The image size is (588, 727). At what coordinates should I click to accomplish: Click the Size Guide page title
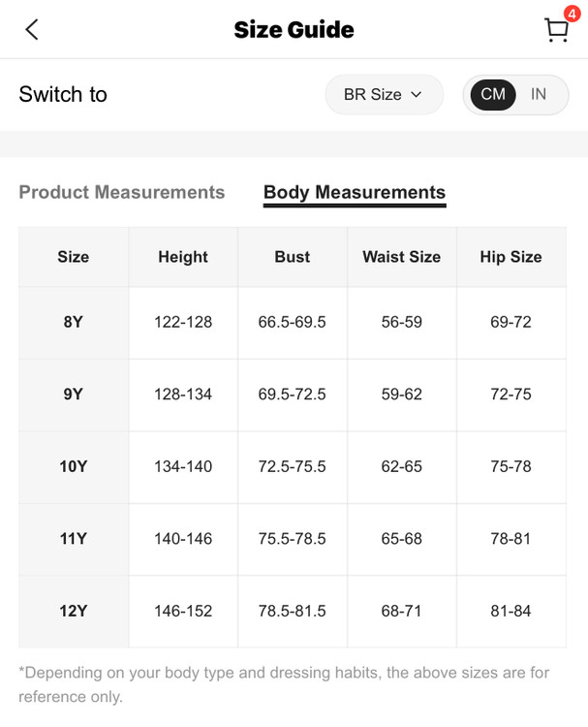click(x=294, y=30)
